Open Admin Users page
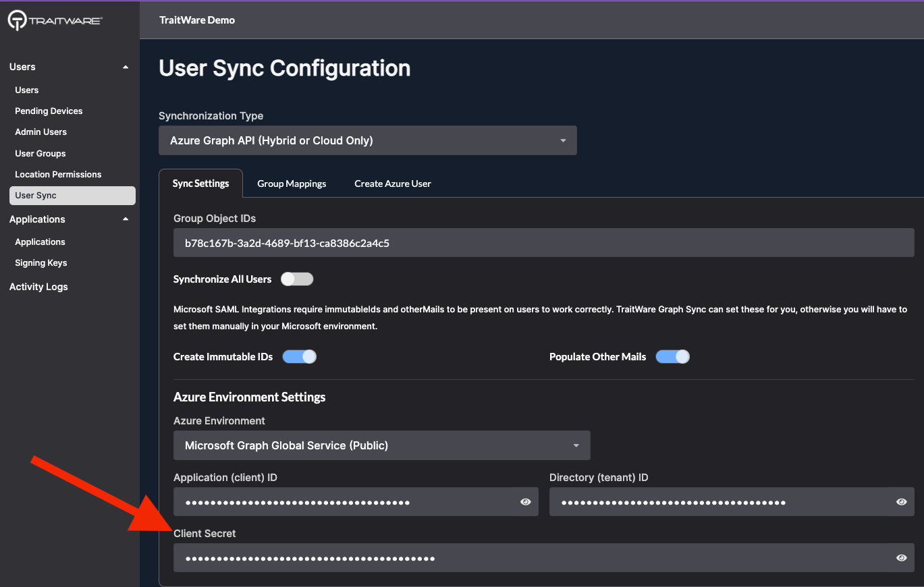The width and height of the screenshot is (924, 587). [41, 132]
